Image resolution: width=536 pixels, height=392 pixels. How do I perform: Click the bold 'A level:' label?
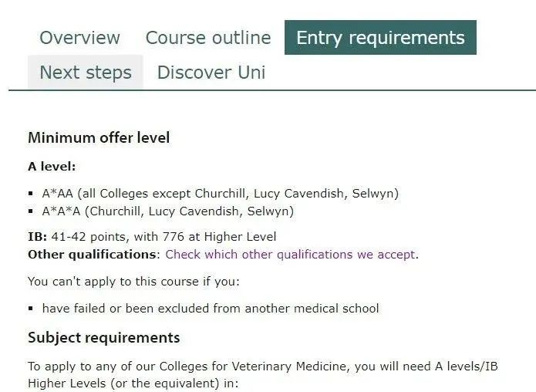[x=52, y=167]
